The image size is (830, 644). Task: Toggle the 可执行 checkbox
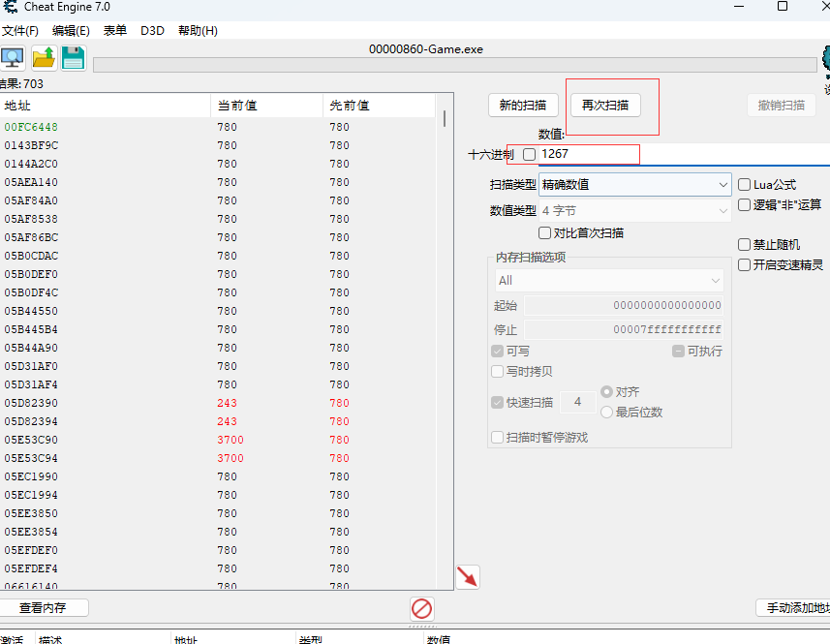click(x=678, y=351)
